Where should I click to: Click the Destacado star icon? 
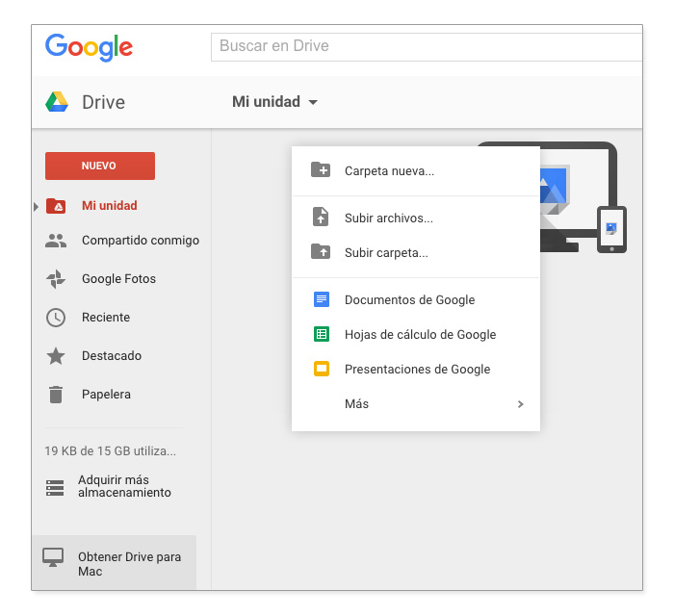pyautogui.click(x=56, y=356)
